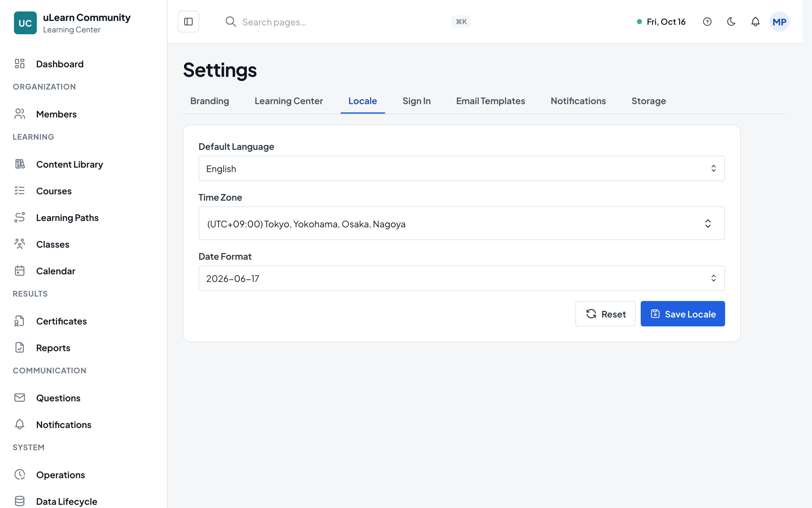Screen dimensions: 812x508
Task: Click the Reports document icon
Action: click(x=20, y=347)
